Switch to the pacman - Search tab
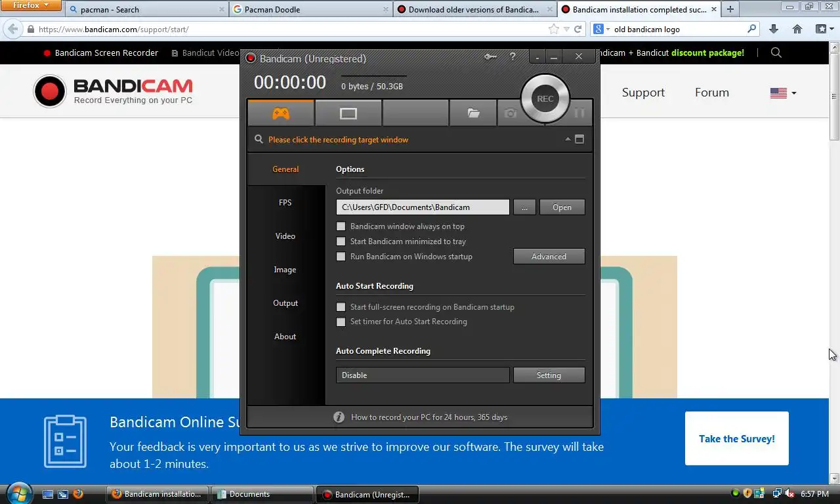This screenshot has width=840, height=504. click(146, 9)
